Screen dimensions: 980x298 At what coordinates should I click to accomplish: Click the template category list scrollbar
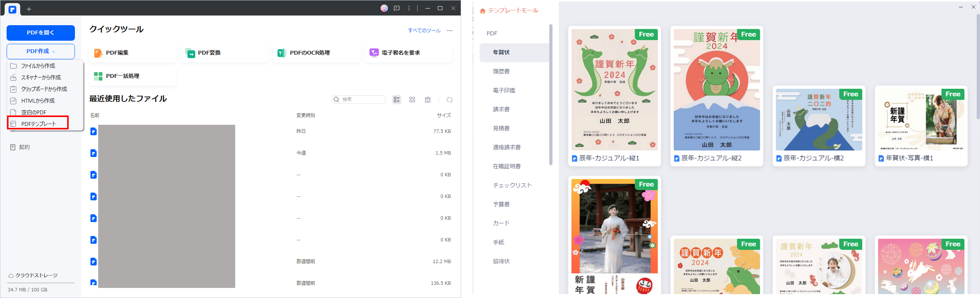point(551,95)
